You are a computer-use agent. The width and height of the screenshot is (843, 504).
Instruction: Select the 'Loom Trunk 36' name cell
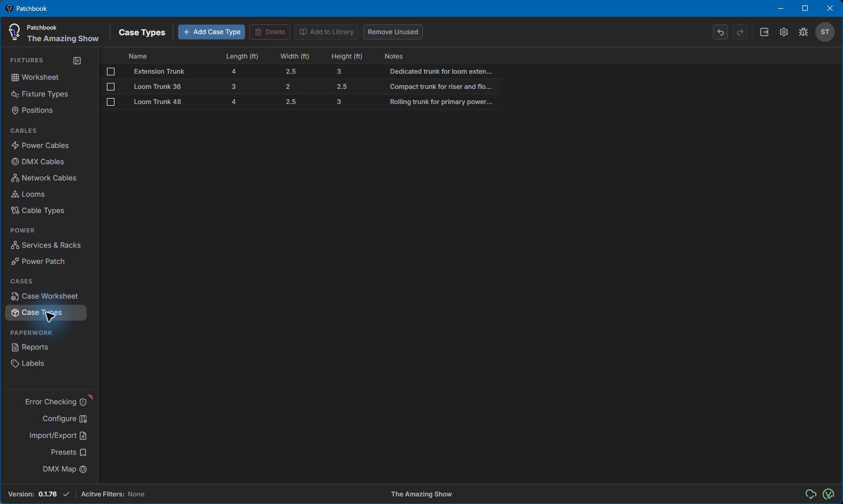click(157, 87)
